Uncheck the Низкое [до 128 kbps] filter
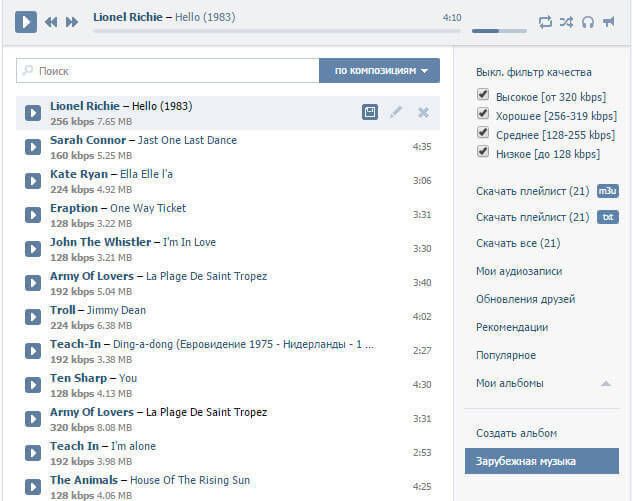Viewport: 633px width, 501px height. (x=483, y=151)
